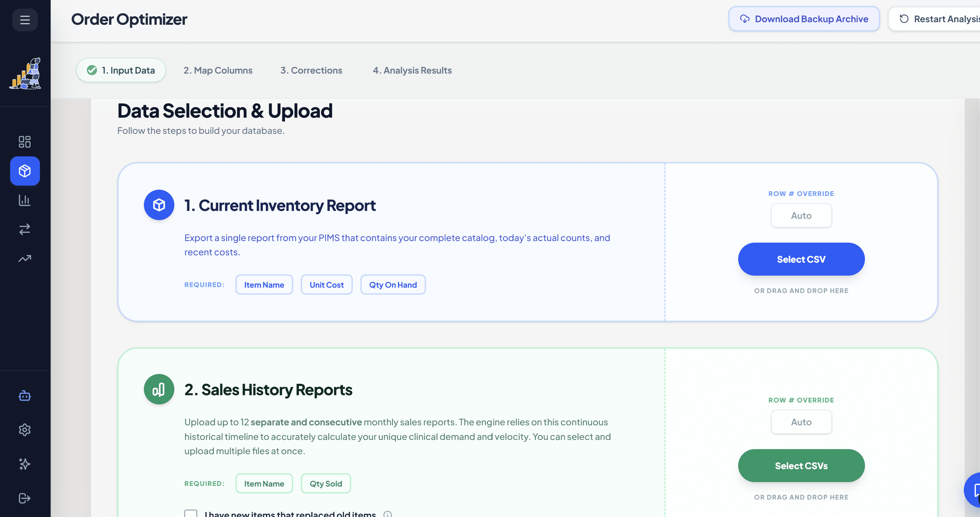Click the dog logo in sidebar
The image size is (980, 517).
click(x=25, y=74)
